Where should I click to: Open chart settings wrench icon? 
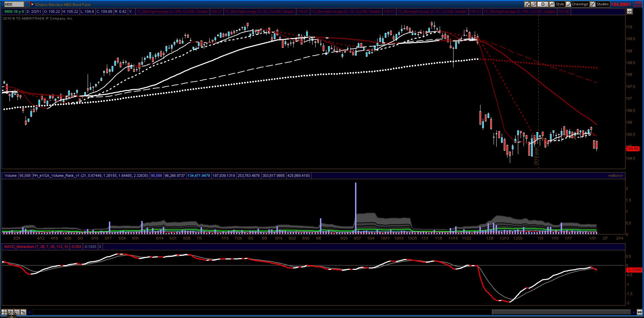coord(533,4)
